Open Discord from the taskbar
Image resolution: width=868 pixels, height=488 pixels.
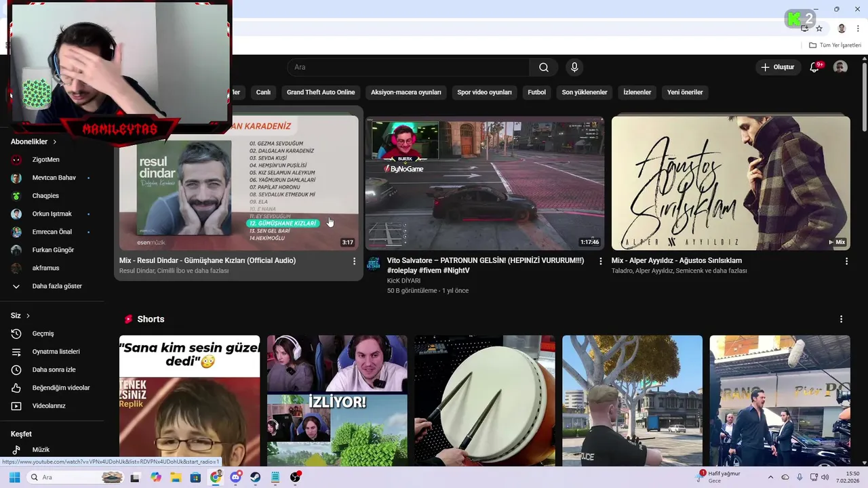click(235, 477)
